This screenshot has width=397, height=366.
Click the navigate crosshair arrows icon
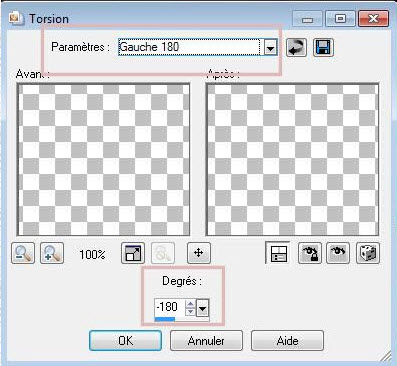click(199, 253)
